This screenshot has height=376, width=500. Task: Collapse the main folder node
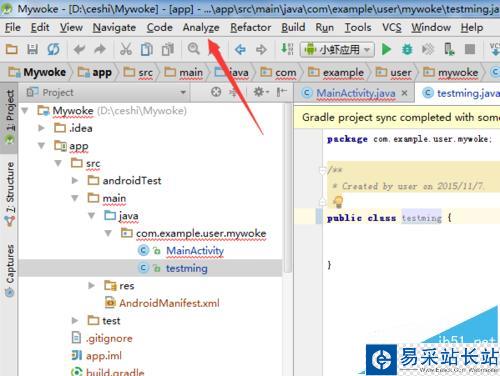tap(75, 198)
